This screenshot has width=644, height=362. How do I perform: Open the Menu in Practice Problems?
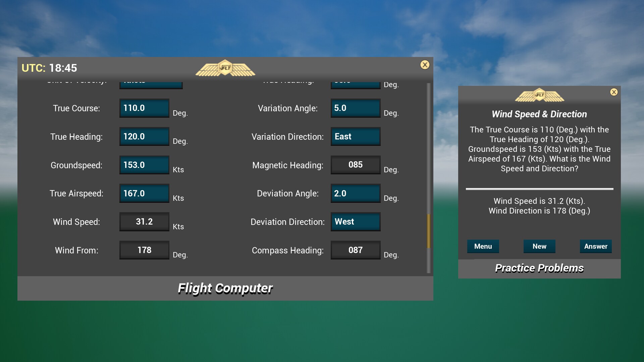pyautogui.click(x=483, y=246)
